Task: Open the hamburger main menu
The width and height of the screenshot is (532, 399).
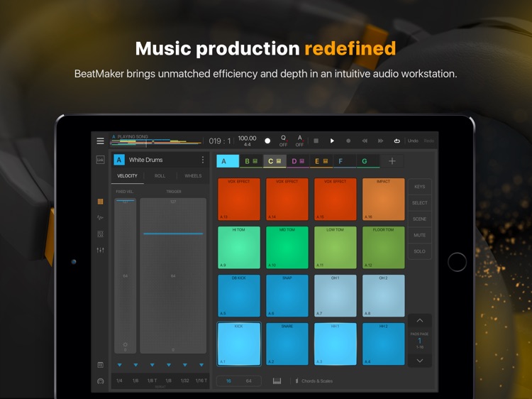Action: point(100,141)
